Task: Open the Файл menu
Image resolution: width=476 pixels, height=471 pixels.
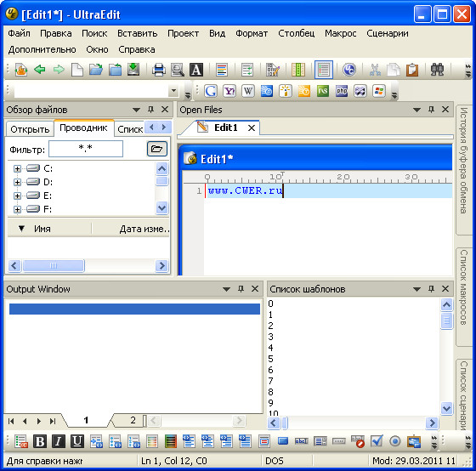Action: 19,33
